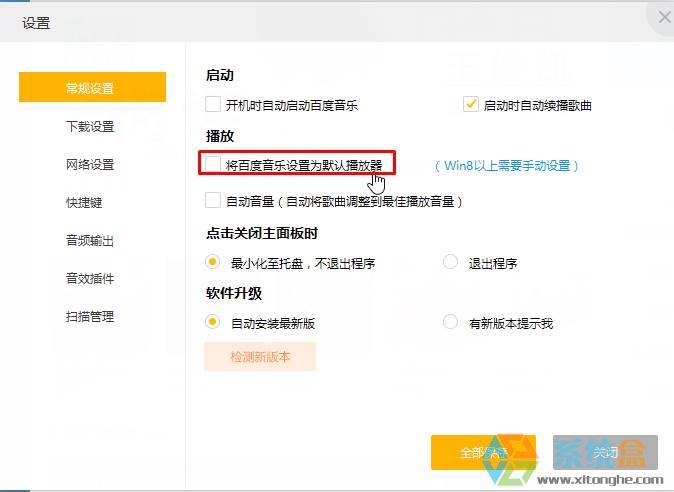The image size is (674, 492).
Task: Choose the 退出程序 radio option
Action: pos(450,262)
